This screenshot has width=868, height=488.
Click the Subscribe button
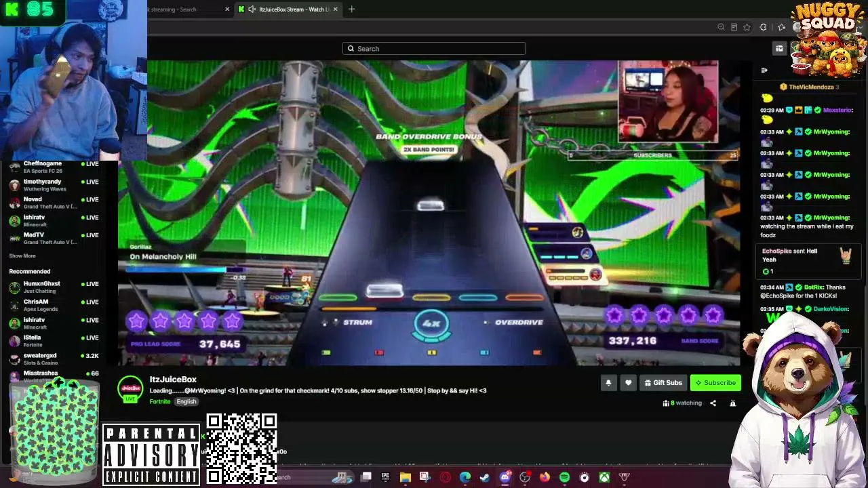(x=715, y=383)
